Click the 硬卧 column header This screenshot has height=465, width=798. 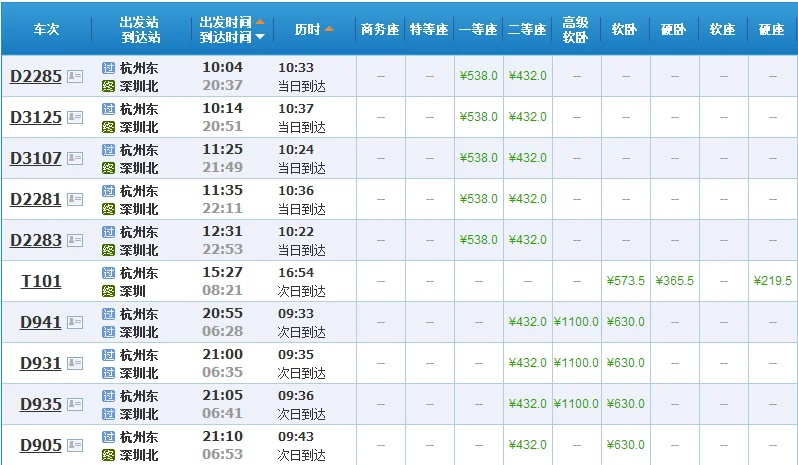point(673,30)
